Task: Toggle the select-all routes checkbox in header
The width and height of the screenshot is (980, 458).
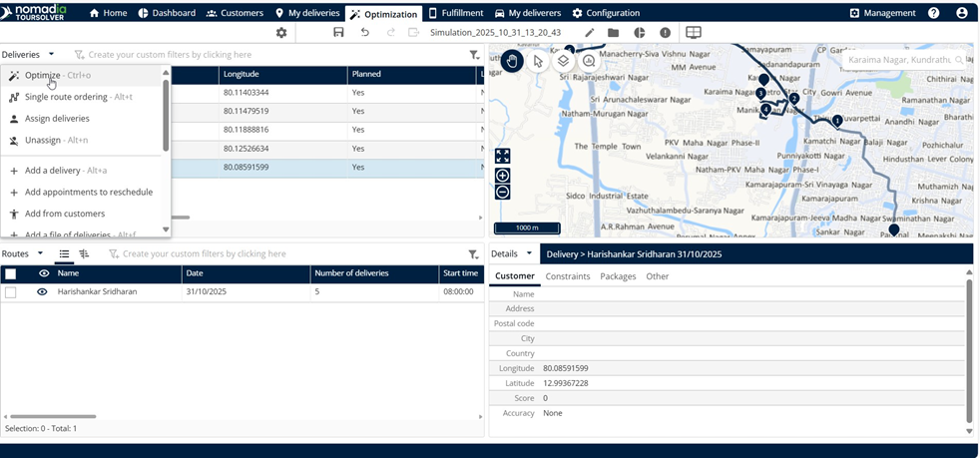Action: 10,273
